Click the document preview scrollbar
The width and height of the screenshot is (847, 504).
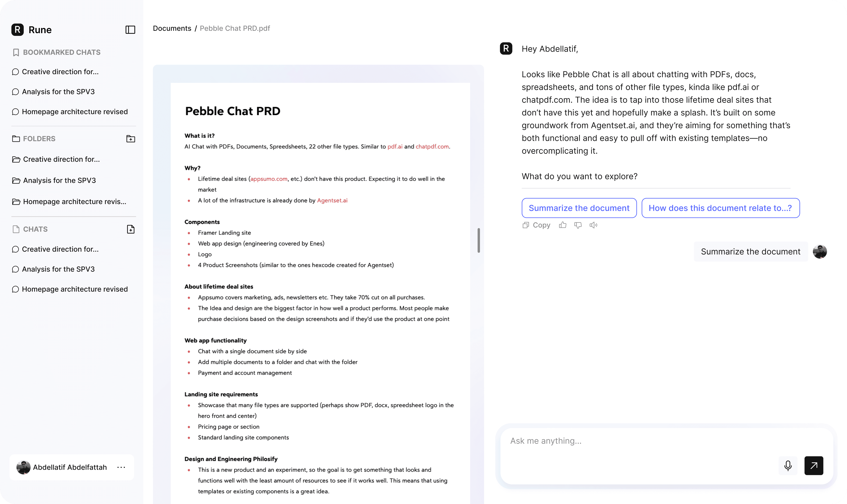coord(479,240)
